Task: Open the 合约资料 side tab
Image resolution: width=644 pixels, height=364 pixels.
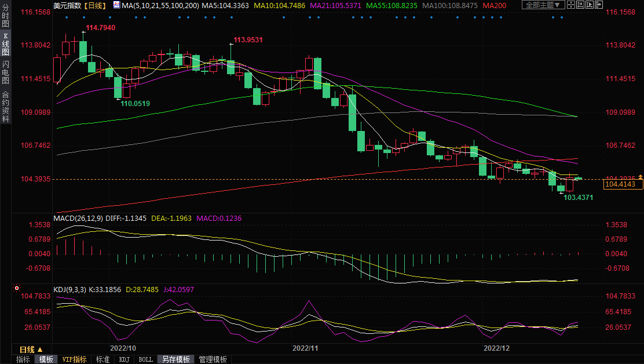Action: (x=6, y=107)
